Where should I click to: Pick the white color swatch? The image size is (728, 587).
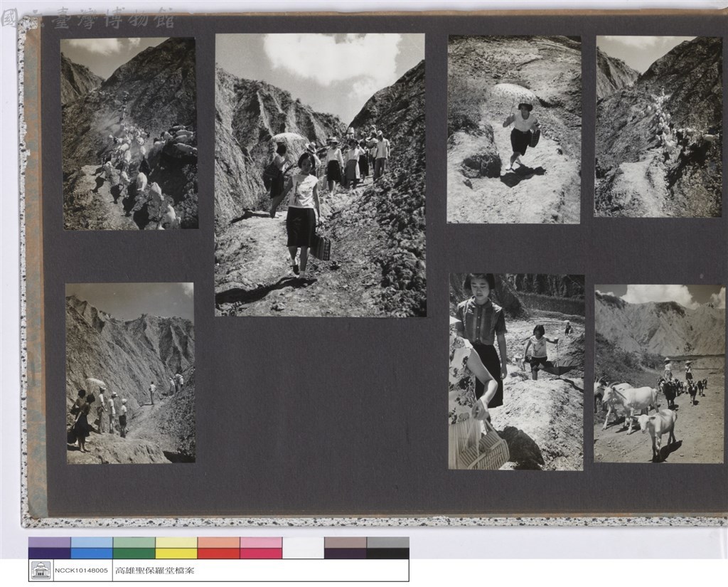(x=303, y=548)
